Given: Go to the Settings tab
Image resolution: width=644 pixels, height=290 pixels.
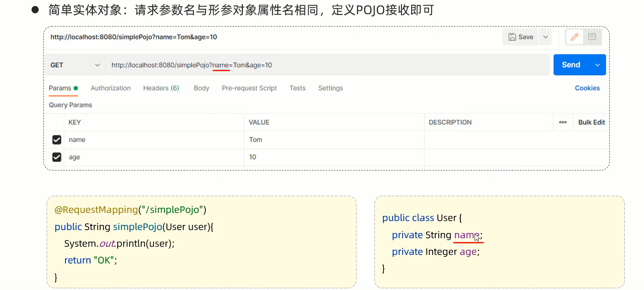Looking at the screenshot, I should click(330, 88).
